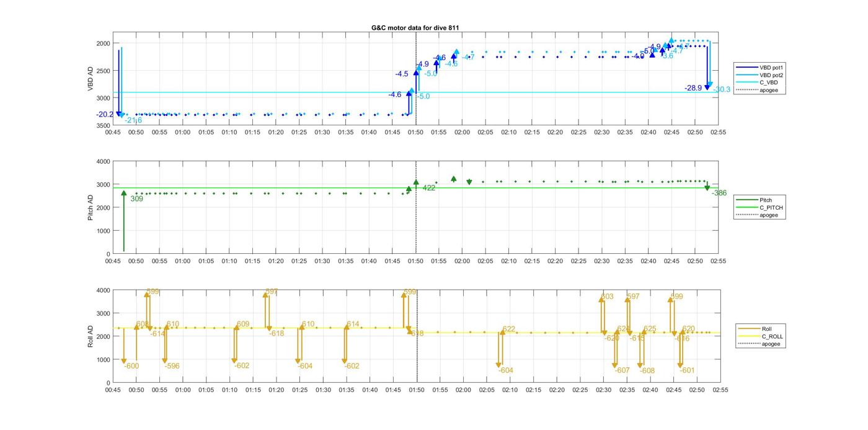868x430 pixels.
Task: Click the '-596' roll data label
Action: click(172, 366)
